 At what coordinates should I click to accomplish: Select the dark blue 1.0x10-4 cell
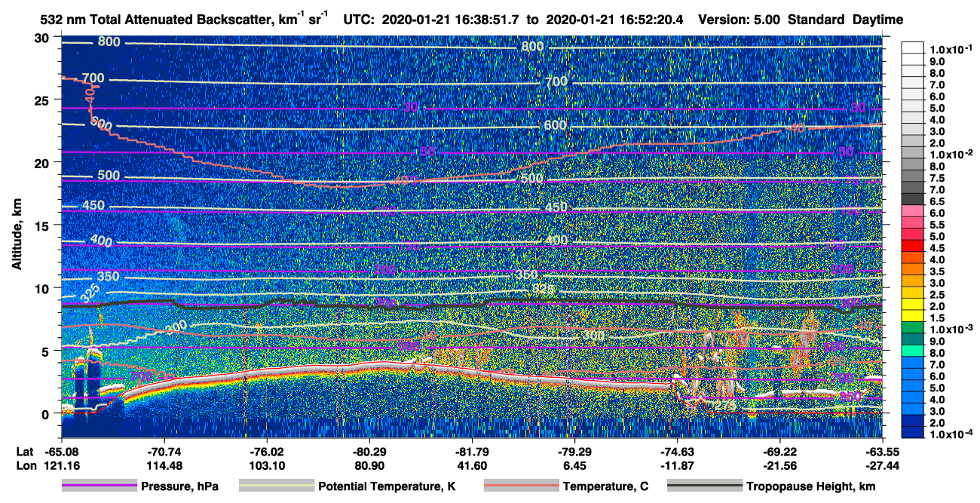(x=914, y=434)
